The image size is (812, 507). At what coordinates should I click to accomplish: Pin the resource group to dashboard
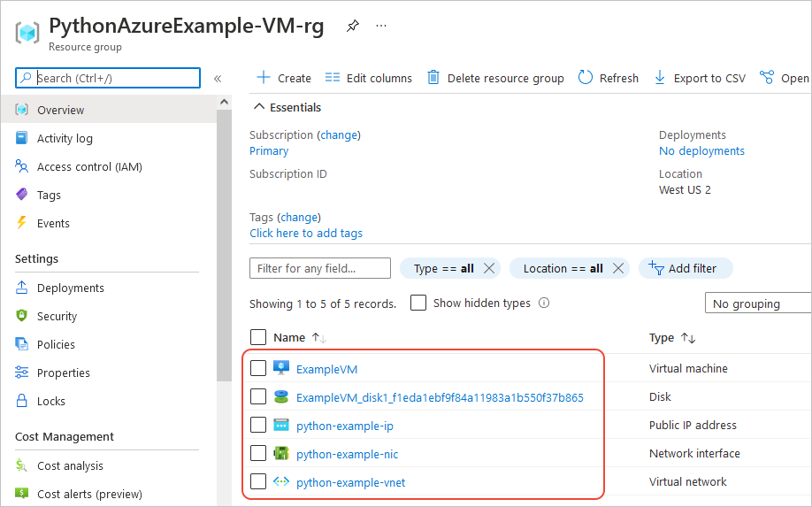353,26
